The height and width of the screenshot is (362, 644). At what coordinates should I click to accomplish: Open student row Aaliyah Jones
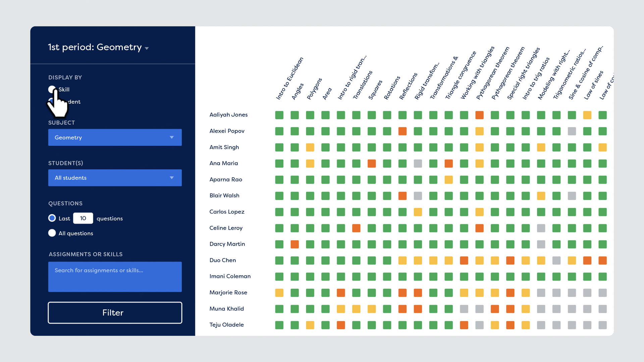pyautogui.click(x=228, y=115)
